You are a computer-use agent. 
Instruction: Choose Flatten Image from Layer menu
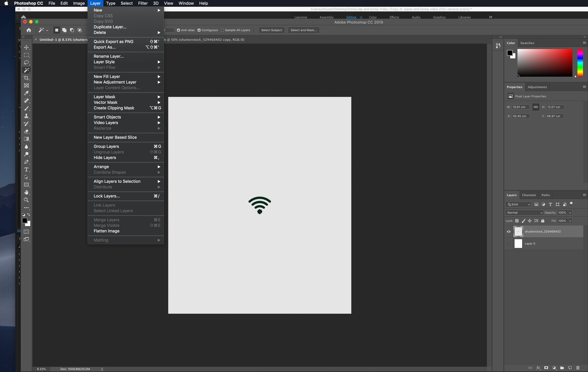coord(107,231)
